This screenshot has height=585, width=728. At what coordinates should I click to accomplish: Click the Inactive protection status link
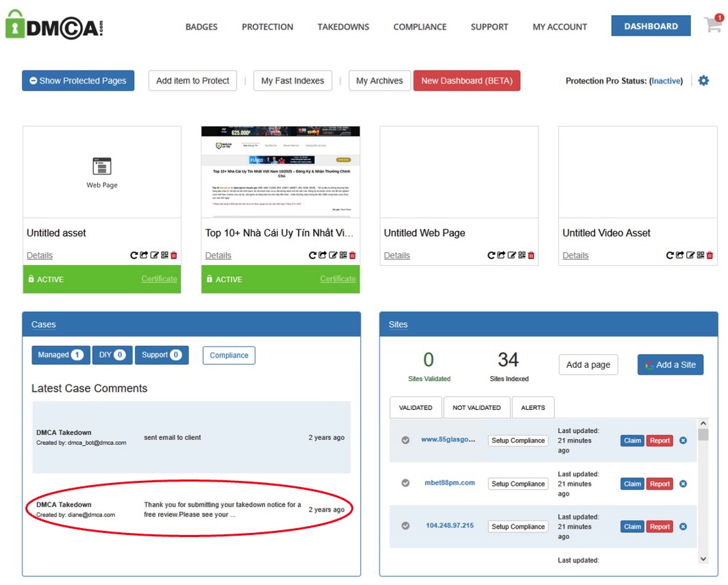coord(666,81)
